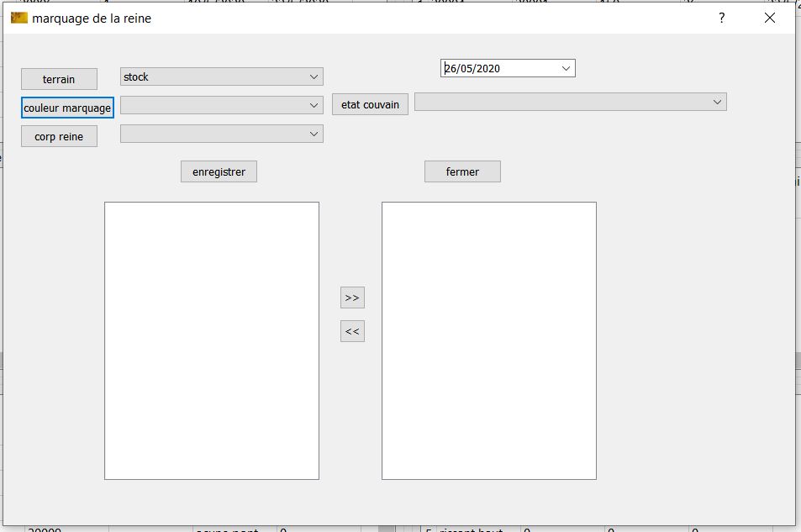801x532 pixels.
Task: Click inside the left empty list box
Action: pos(211,340)
